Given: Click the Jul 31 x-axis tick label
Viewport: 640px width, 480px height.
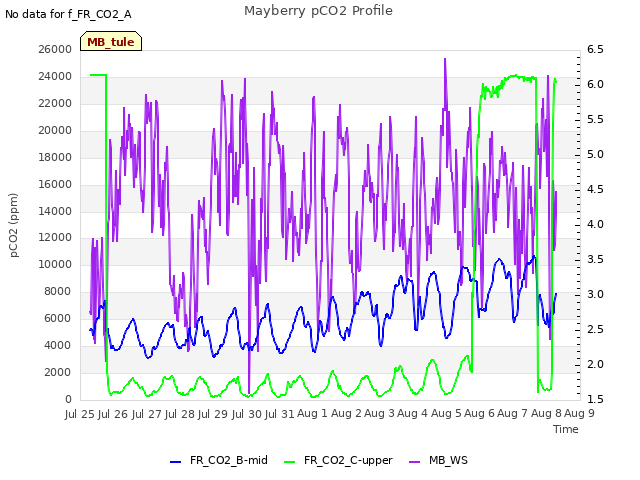Looking at the screenshot, I should tap(279, 414).
